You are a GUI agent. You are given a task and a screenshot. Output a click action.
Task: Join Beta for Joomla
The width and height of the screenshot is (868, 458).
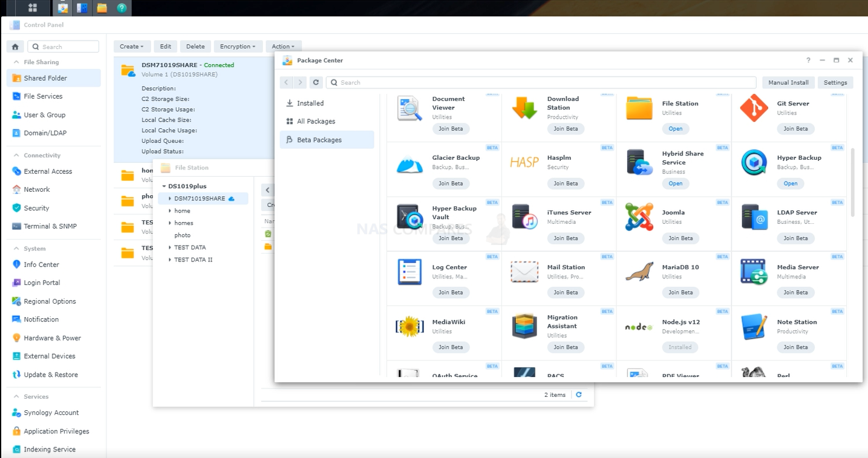(x=680, y=238)
